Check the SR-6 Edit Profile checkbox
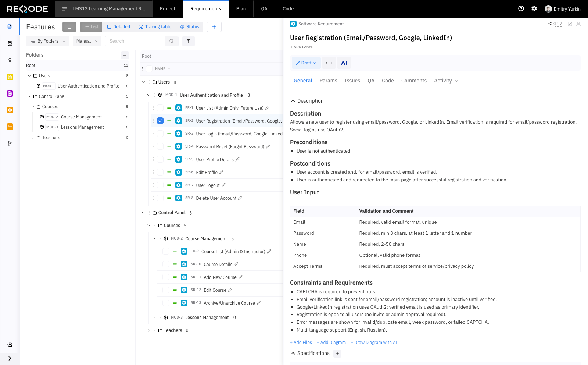Screen dimensions: 588x365 pyautogui.click(x=160, y=172)
